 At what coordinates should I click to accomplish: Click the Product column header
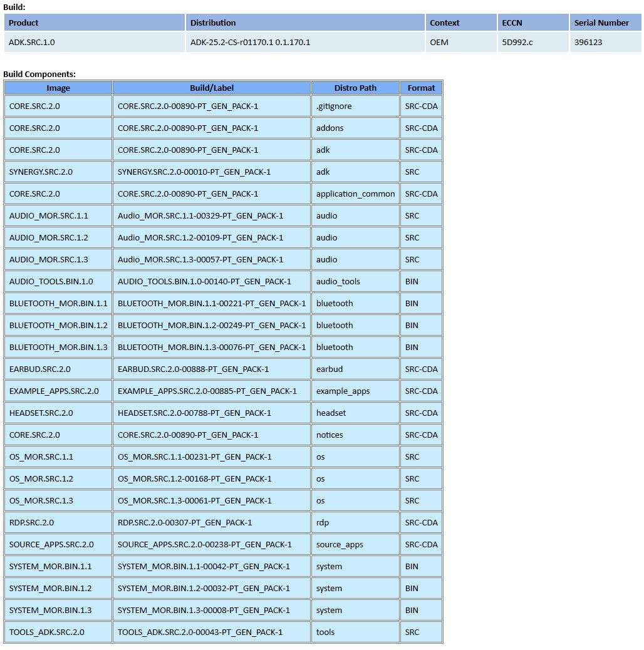(24, 23)
